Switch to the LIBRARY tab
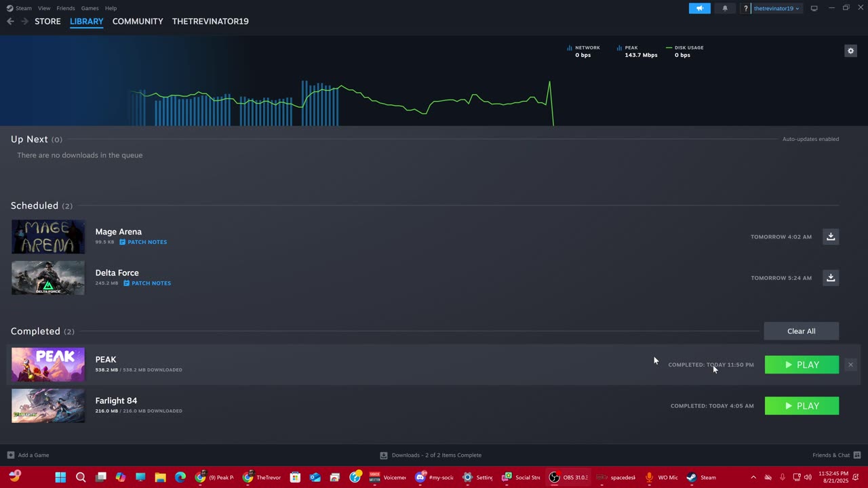Screen dimensions: 868x488 click(87, 22)
